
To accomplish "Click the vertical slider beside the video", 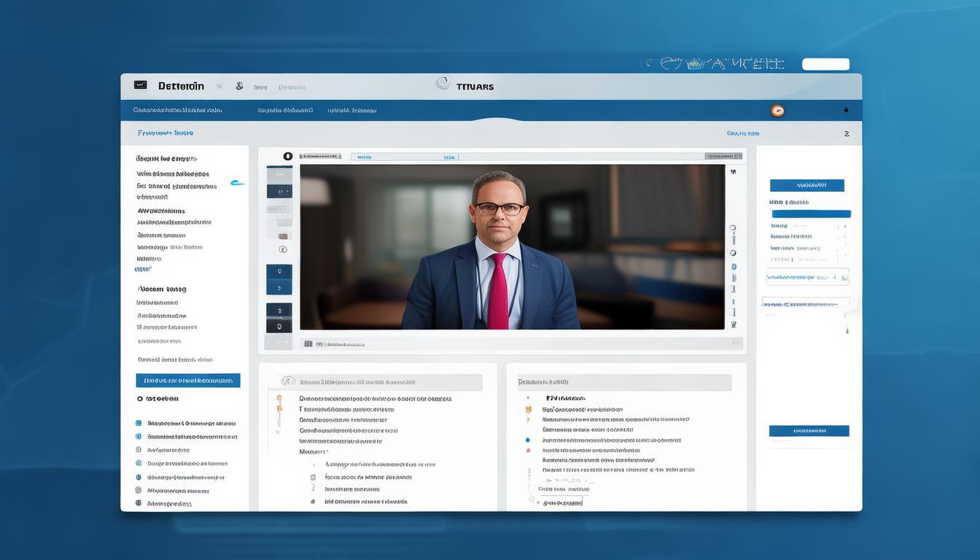I will tap(733, 248).
